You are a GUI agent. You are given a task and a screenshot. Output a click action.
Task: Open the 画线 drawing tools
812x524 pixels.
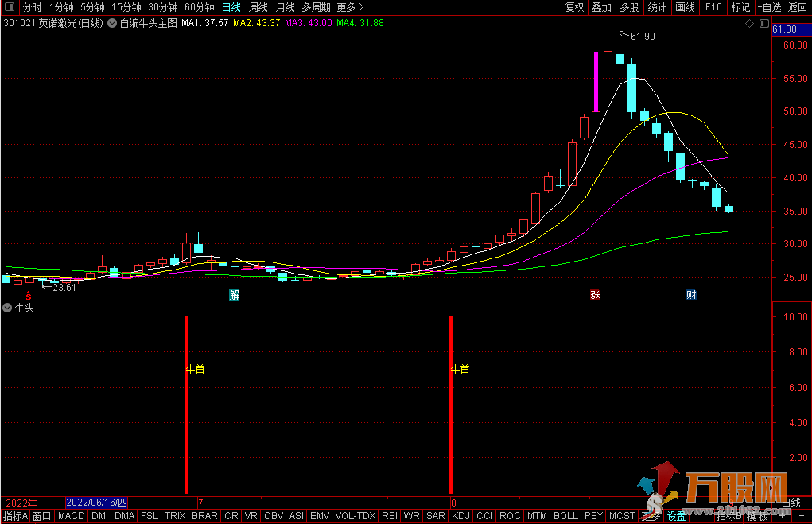point(685,7)
